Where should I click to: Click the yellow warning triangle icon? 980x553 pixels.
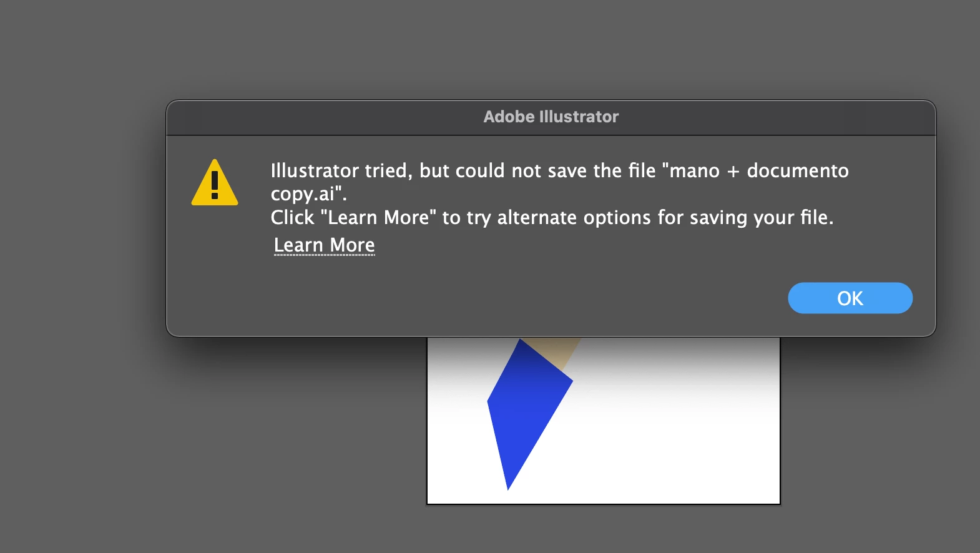coord(215,182)
